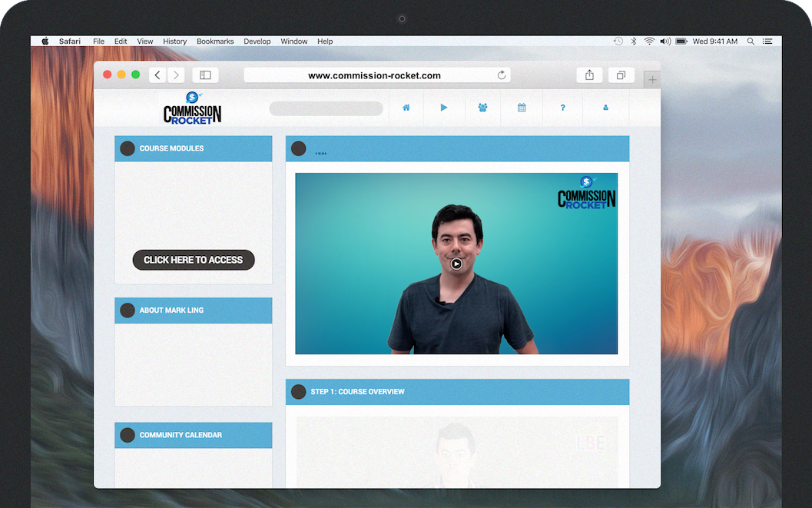This screenshot has height=508, width=812.
Task: Click the Course Modules panel header
Action: pyautogui.click(x=193, y=148)
